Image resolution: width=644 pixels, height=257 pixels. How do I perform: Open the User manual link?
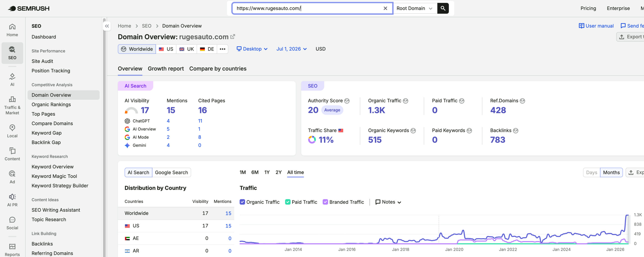tap(596, 26)
